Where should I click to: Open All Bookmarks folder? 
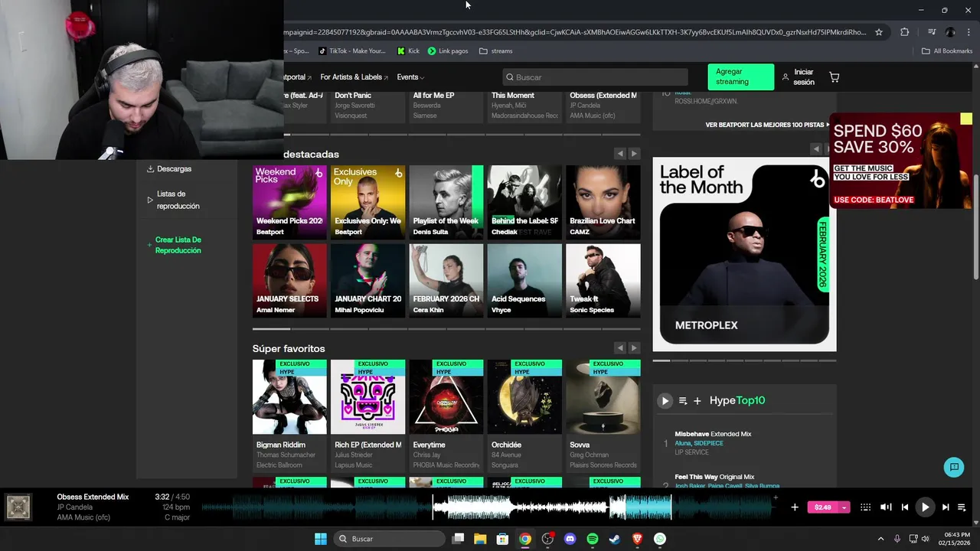[947, 51]
